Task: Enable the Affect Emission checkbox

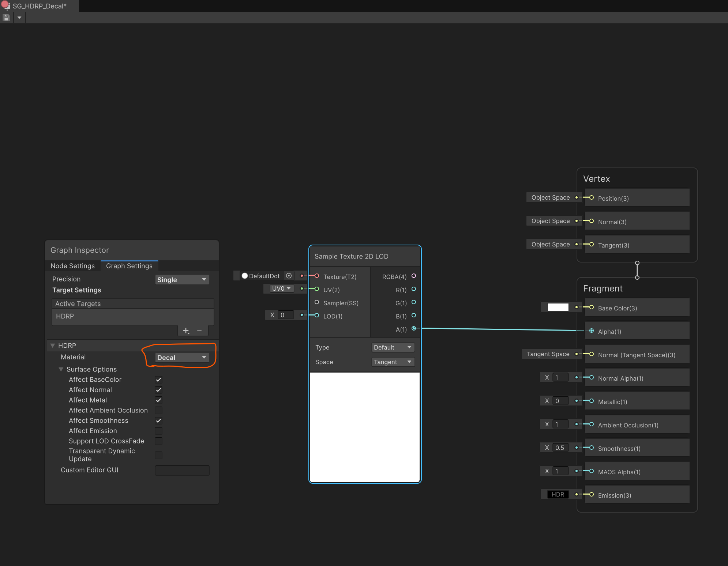Action: coord(158,431)
